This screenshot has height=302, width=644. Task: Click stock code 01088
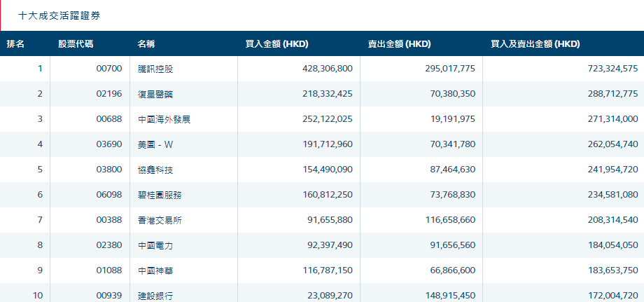(109, 270)
